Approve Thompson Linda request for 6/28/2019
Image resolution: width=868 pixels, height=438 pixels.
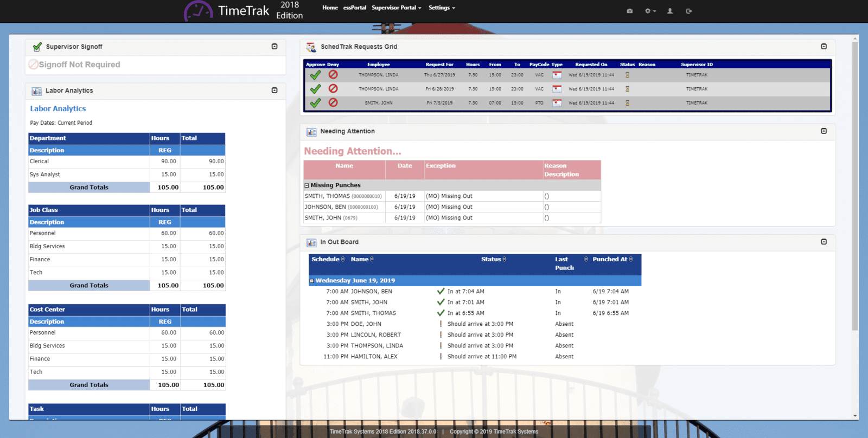[x=315, y=89]
